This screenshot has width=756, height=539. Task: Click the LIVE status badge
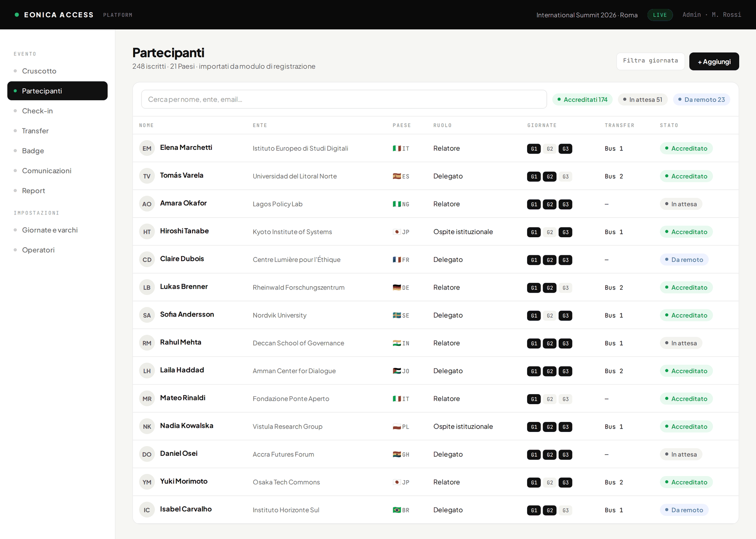(x=660, y=15)
